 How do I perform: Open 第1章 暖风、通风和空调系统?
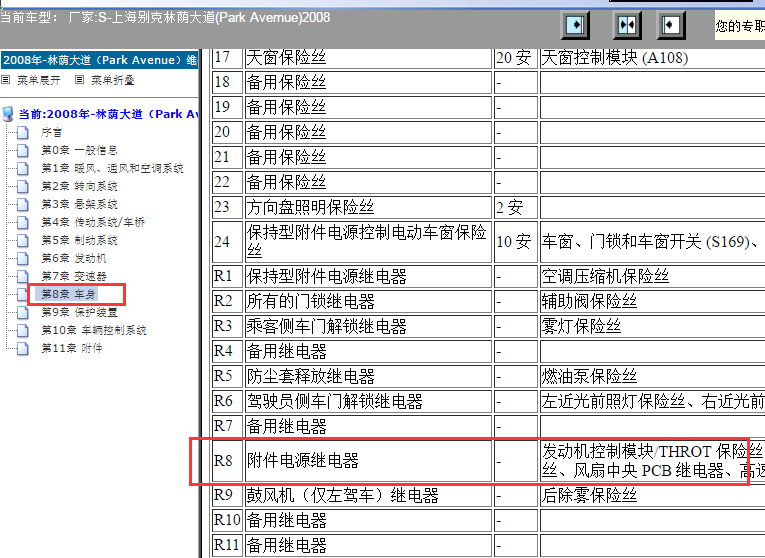(x=112, y=168)
